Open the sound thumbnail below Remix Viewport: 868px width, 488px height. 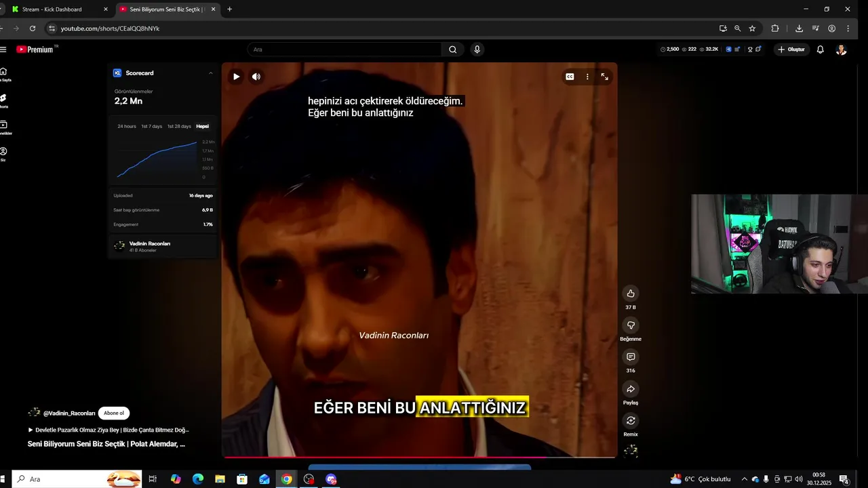631,451
